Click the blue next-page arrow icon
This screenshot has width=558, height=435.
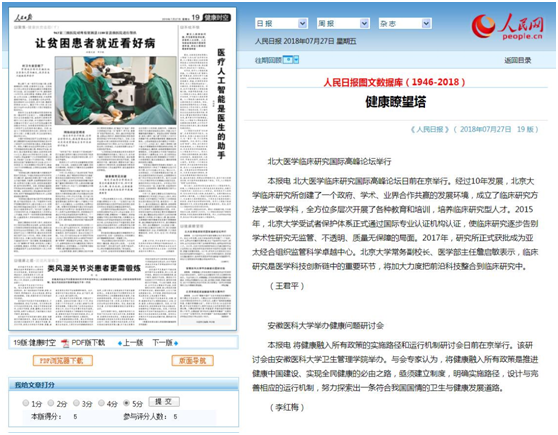(176, 344)
